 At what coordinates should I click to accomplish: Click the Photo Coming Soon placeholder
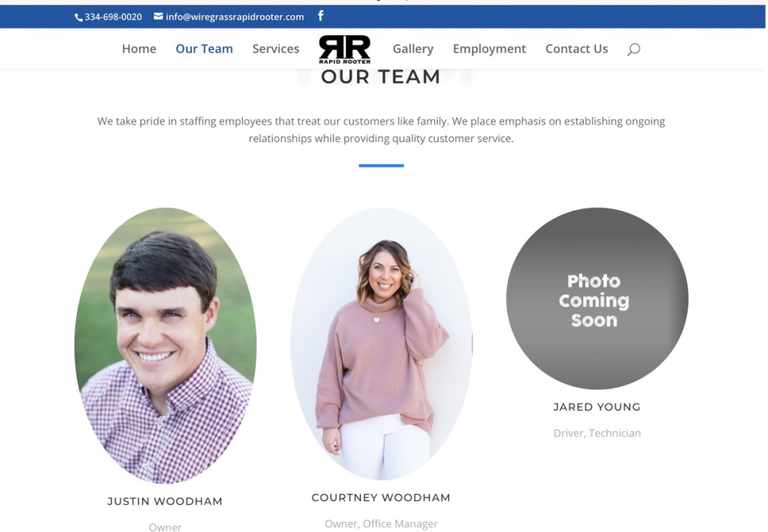pyautogui.click(x=597, y=299)
